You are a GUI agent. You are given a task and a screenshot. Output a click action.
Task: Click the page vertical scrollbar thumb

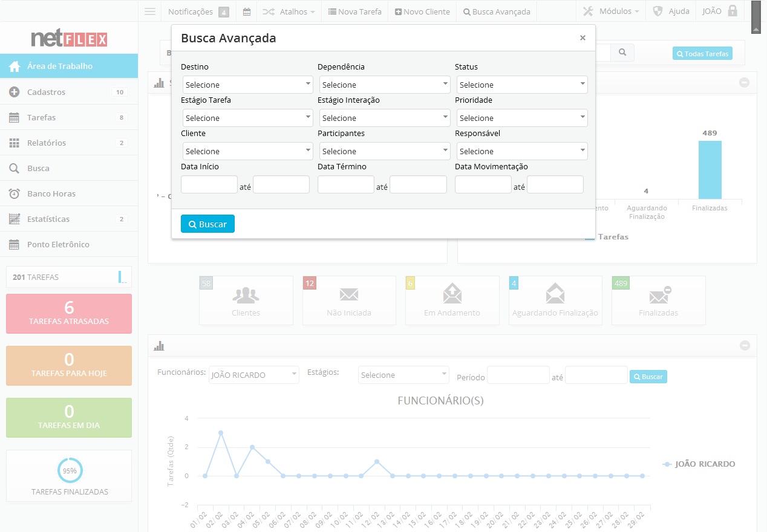click(756, 17)
